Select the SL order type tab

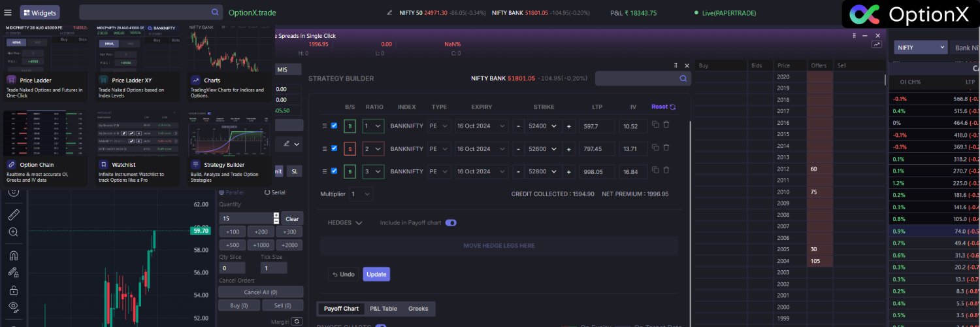295,171
